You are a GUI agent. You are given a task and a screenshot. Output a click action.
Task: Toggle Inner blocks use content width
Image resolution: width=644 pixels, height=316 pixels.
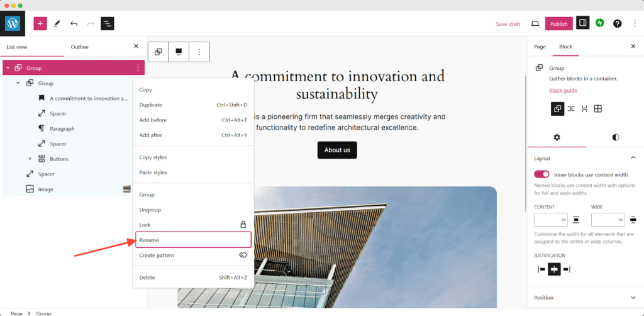[x=541, y=174]
